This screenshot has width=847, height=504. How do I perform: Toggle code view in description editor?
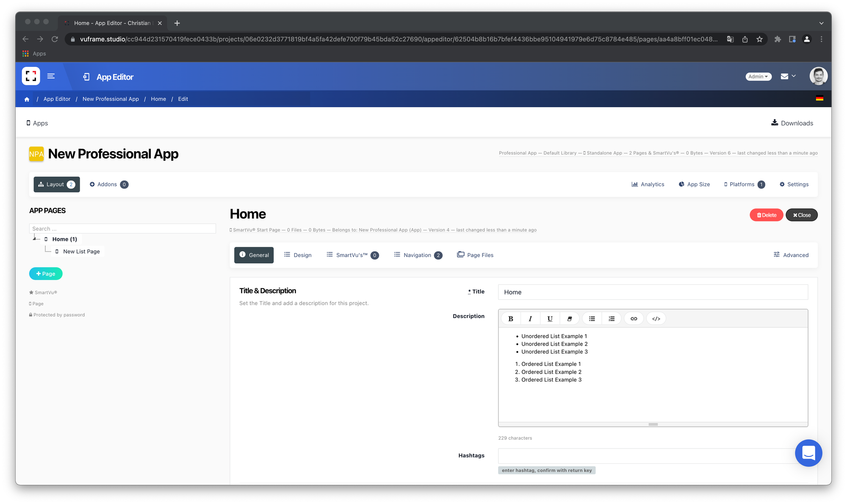click(x=656, y=318)
